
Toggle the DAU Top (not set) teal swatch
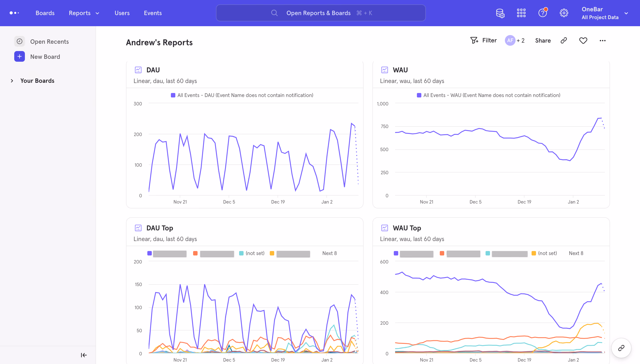click(241, 253)
